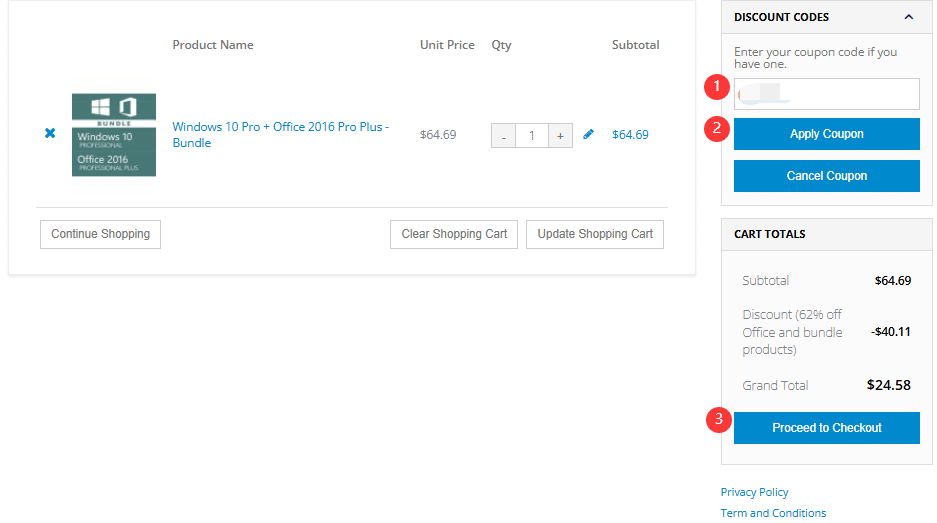The image size is (937, 523).
Task: Click the DISCOUNT CODES heading
Action: pyautogui.click(x=781, y=17)
